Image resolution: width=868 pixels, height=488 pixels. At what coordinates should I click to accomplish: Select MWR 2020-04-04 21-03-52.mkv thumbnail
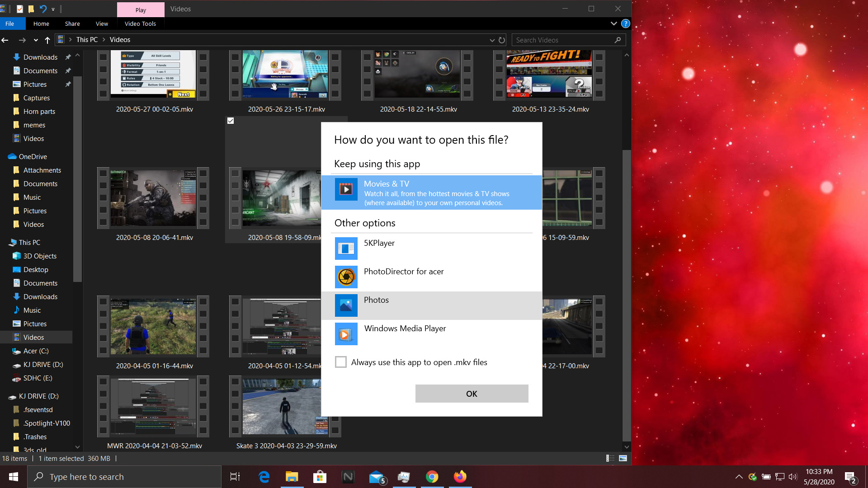click(153, 407)
